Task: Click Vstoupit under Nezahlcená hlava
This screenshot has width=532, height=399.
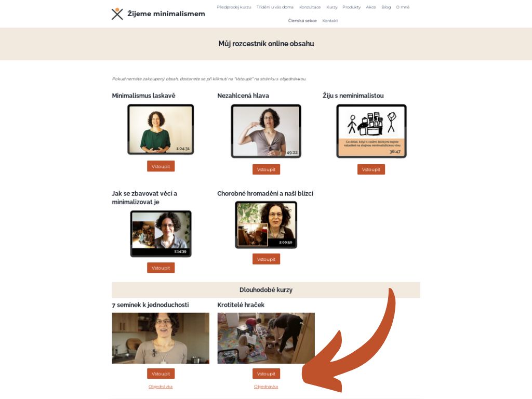Action: 267,169
